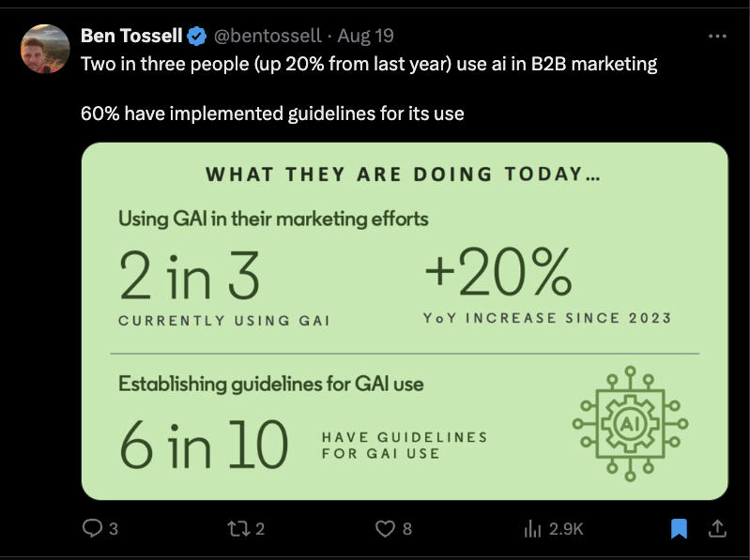750x560 pixels.
Task: Open the share upload arrow icon
Action: click(x=717, y=528)
